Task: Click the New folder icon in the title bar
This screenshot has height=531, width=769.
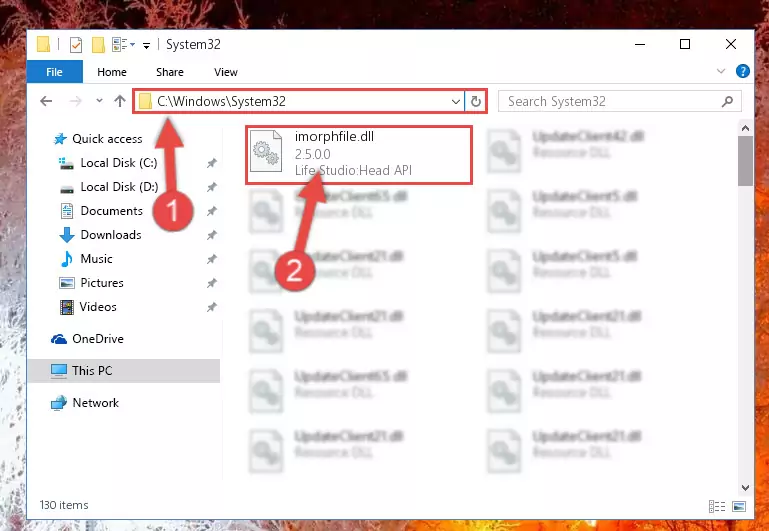Action: point(98,45)
